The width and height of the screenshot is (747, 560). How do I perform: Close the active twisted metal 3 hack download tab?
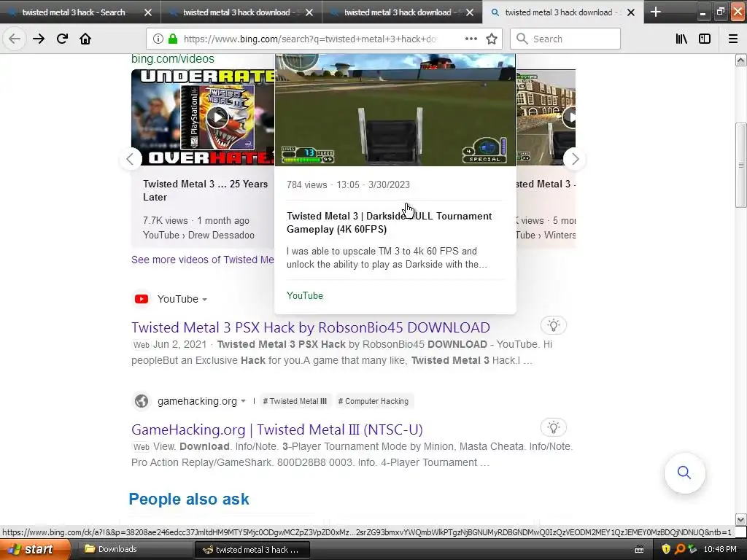(631, 12)
